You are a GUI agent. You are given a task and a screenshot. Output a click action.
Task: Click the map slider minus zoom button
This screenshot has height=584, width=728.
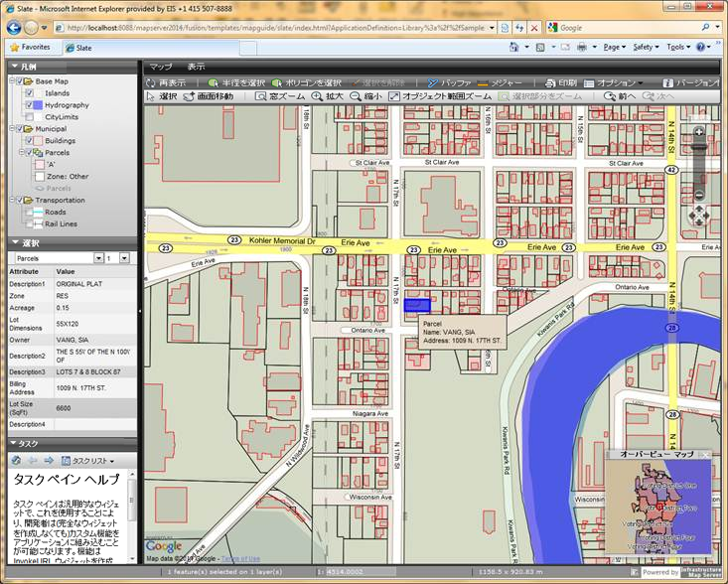pyautogui.click(x=699, y=195)
